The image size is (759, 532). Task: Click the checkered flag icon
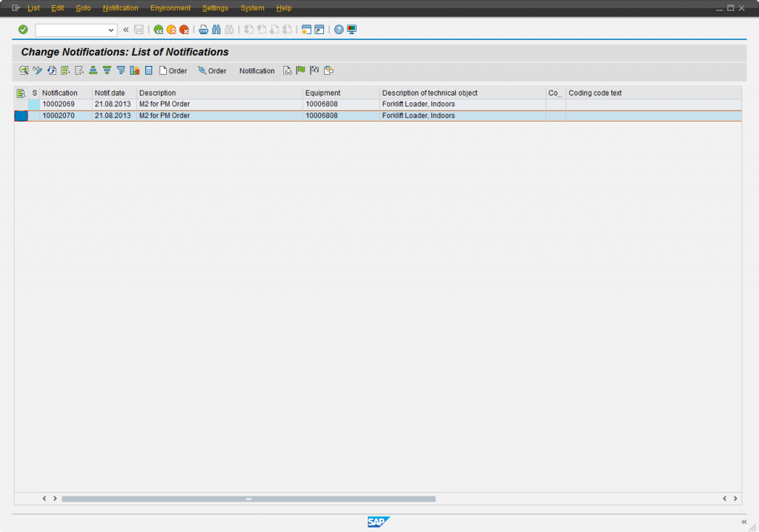[314, 70]
